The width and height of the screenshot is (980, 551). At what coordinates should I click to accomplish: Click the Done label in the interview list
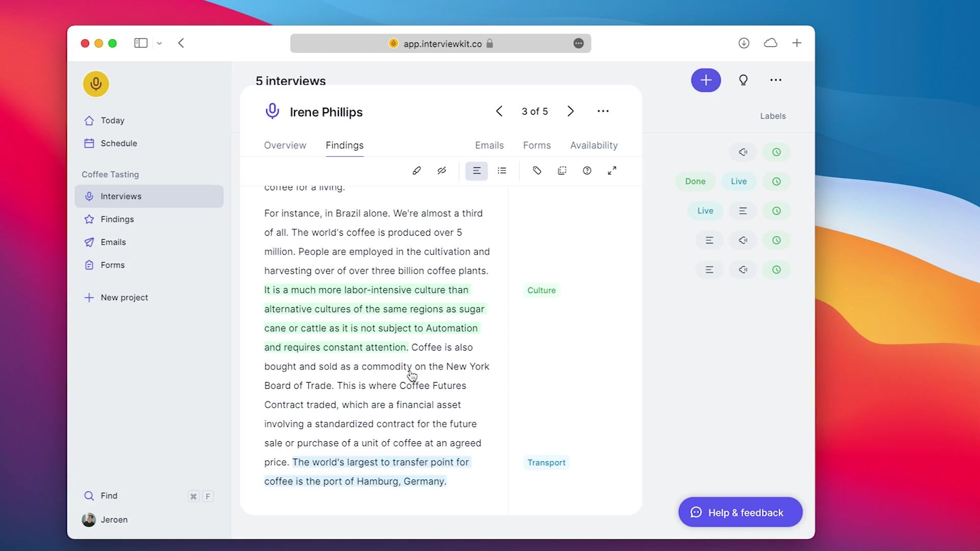click(x=695, y=182)
